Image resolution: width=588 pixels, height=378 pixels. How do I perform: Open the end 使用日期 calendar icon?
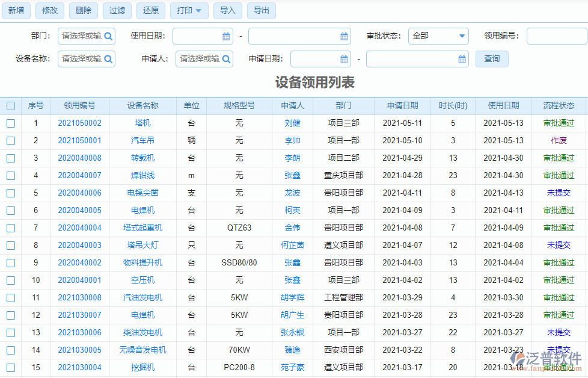[x=343, y=36]
